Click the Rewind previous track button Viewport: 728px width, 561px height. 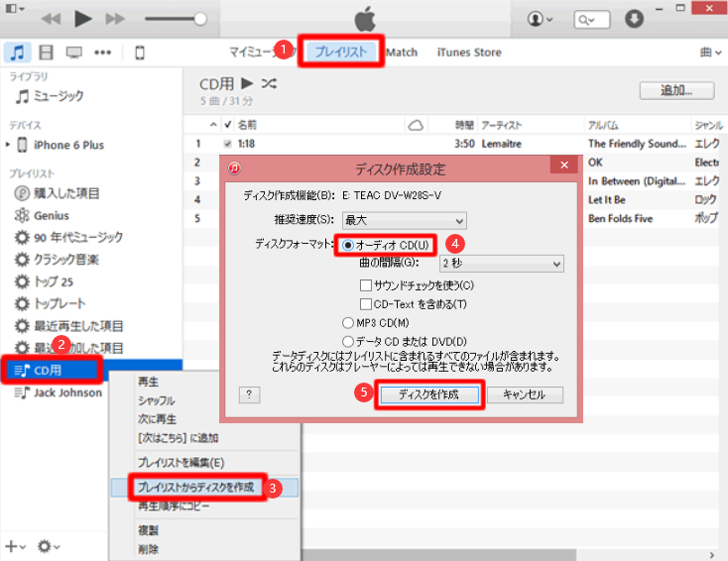click(x=51, y=19)
